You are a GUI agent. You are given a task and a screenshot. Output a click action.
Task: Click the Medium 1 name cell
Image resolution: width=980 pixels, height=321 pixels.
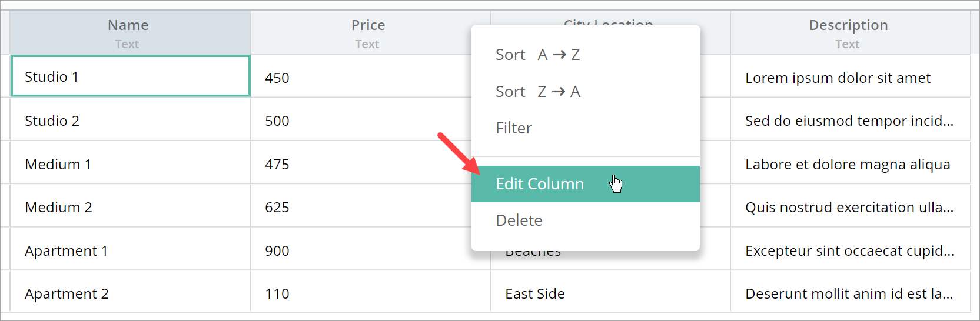point(131,164)
